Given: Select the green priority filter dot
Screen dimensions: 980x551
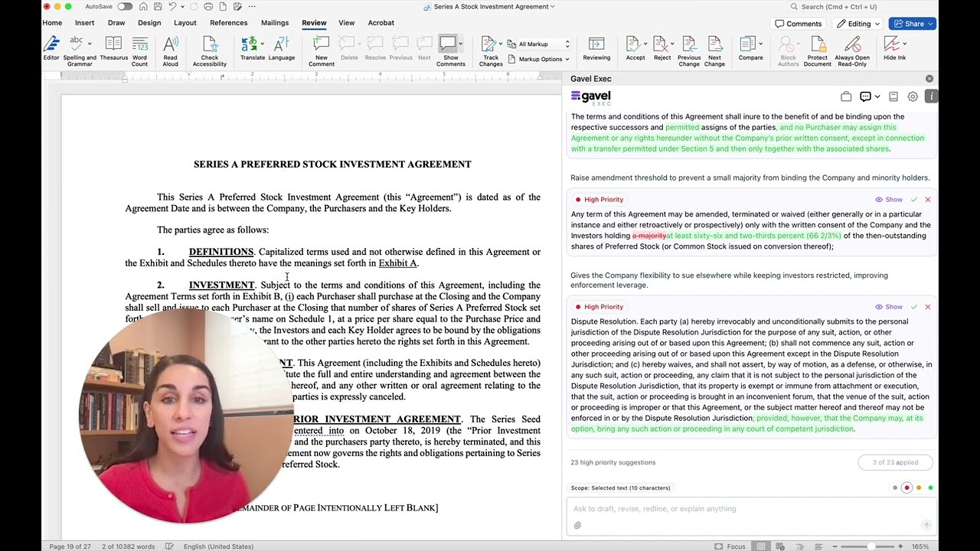Looking at the screenshot, I should 930,487.
